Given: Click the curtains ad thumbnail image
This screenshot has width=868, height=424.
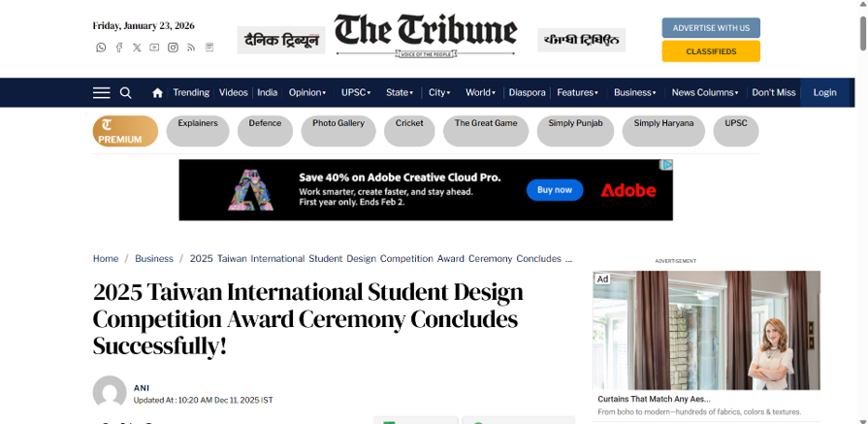Looking at the screenshot, I should point(706,330).
